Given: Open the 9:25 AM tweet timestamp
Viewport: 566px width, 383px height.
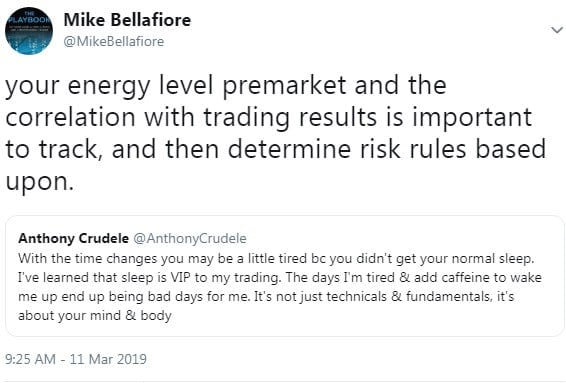Looking at the screenshot, I should click(31, 359).
